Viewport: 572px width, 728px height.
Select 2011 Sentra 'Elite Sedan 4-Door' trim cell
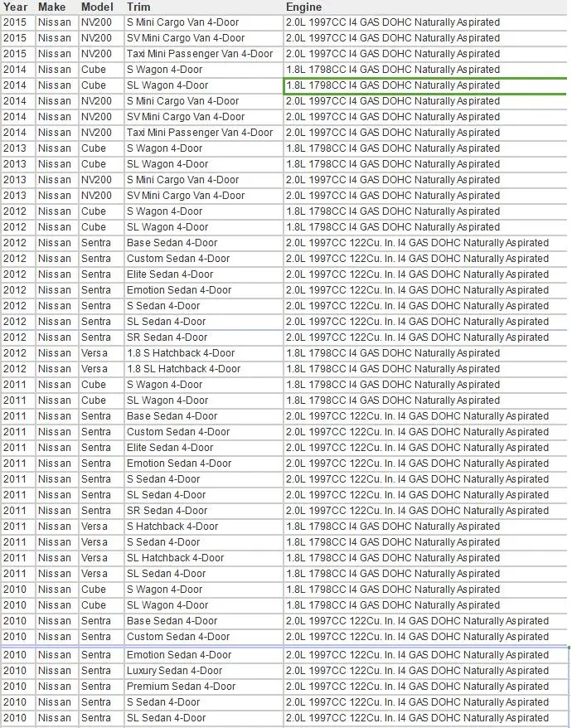(204, 449)
